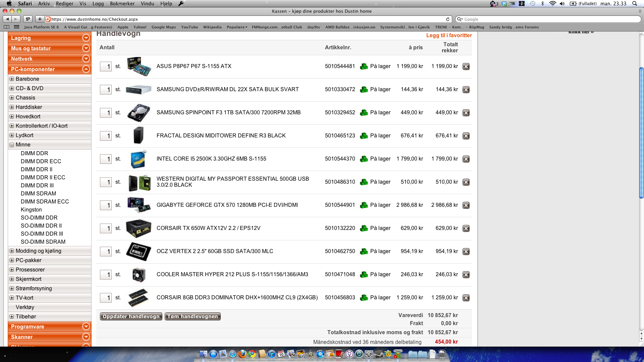Remove Samsung Spinpoint F3 from cart
The image size is (644, 362).
[x=466, y=113]
